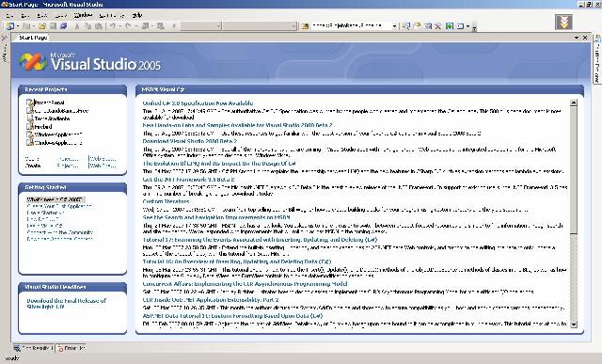
Task: Select the Start Page document tab
Action: pyautogui.click(x=33, y=38)
